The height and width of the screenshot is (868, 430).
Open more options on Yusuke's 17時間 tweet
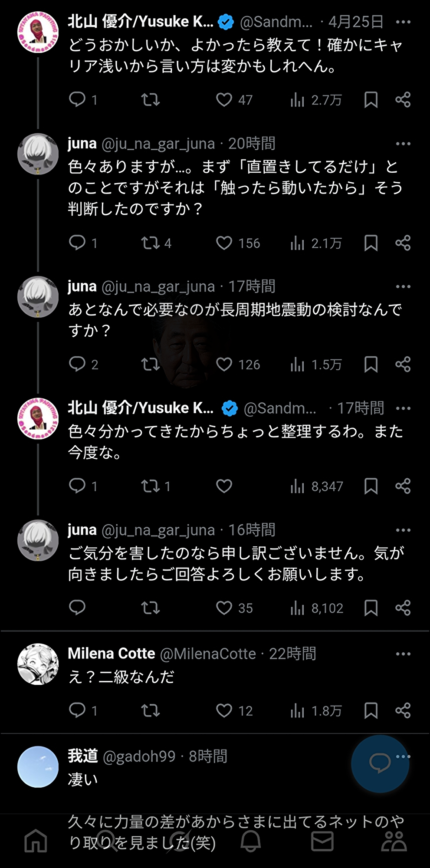coord(403,408)
